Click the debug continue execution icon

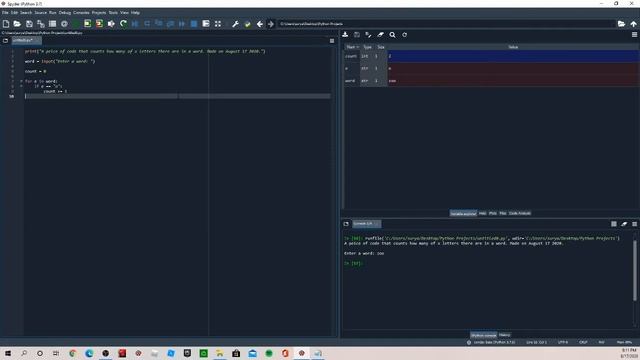tap(182, 24)
